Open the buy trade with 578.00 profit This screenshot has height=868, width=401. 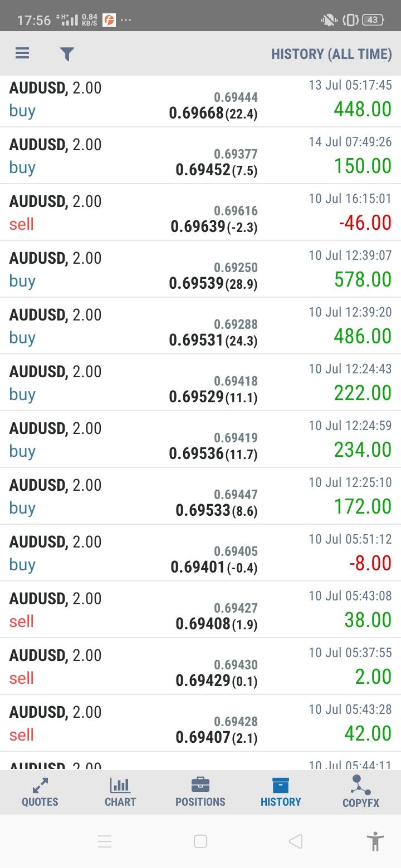coord(200,269)
